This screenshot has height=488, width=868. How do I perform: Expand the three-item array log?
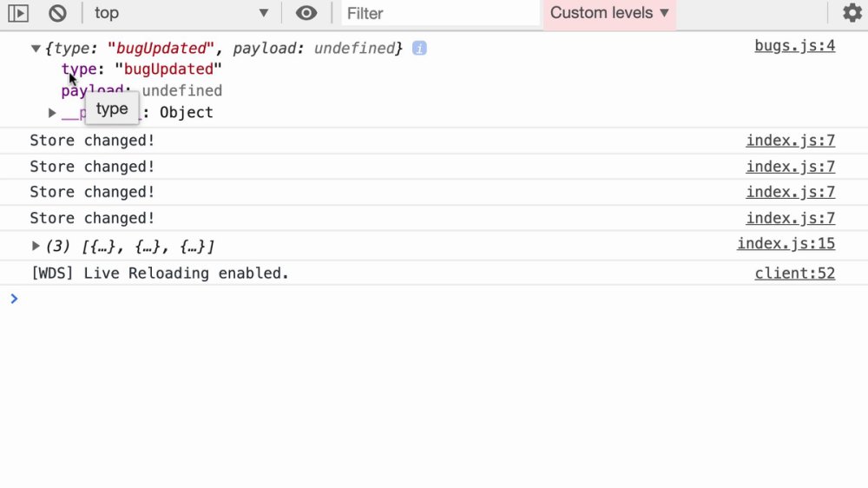[36, 246]
